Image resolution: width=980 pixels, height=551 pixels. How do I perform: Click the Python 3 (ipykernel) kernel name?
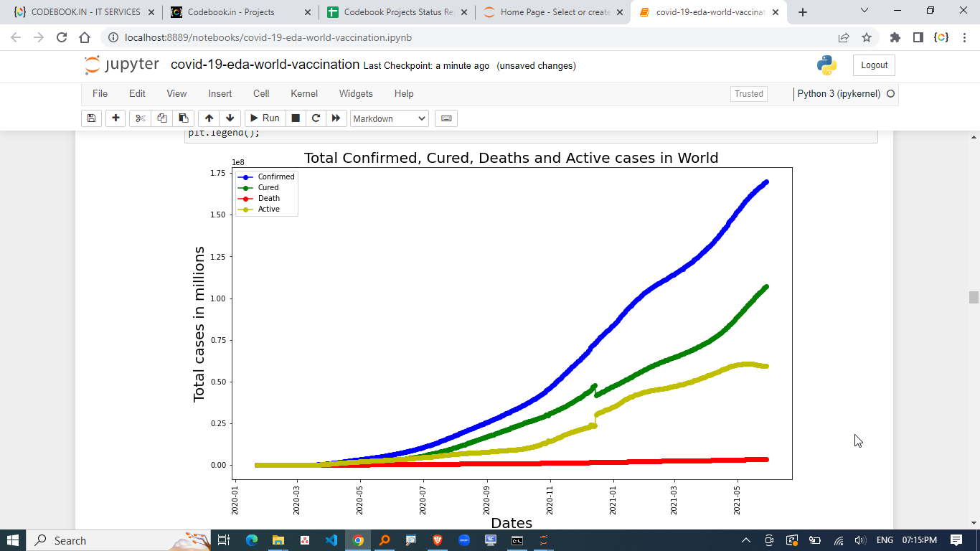(839, 94)
